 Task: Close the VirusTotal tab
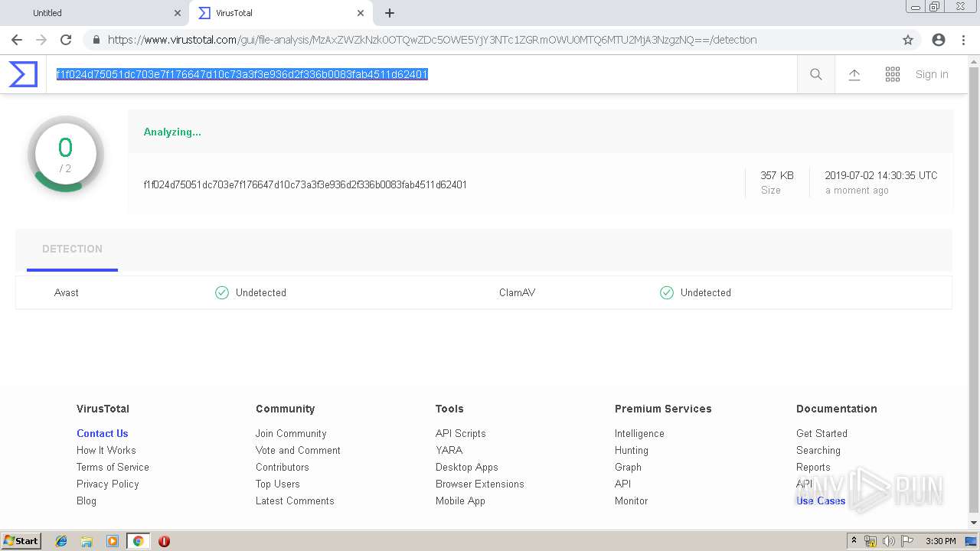(361, 13)
